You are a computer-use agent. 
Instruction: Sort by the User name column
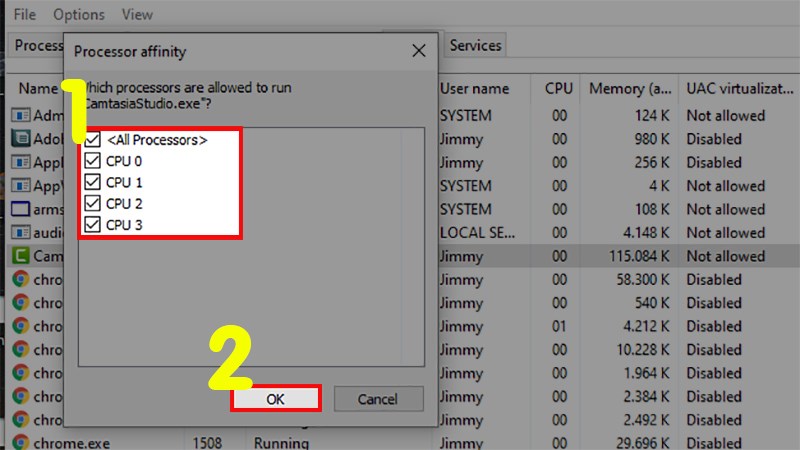pyautogui.click(x=474, y=89)
